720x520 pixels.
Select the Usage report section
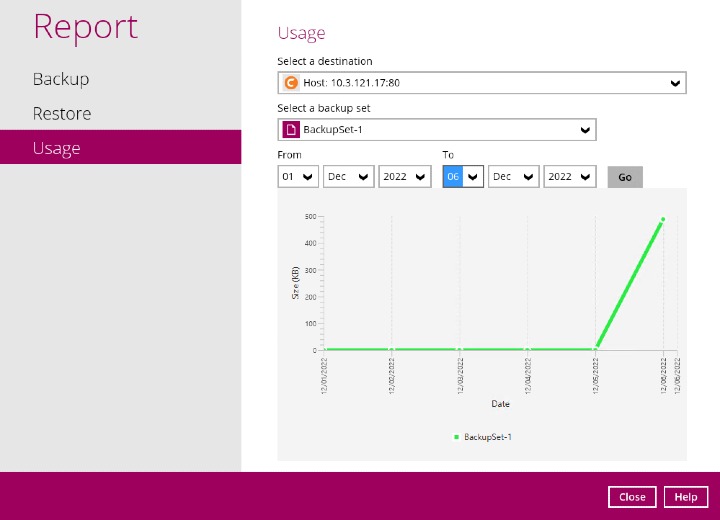tap(56, 148)
